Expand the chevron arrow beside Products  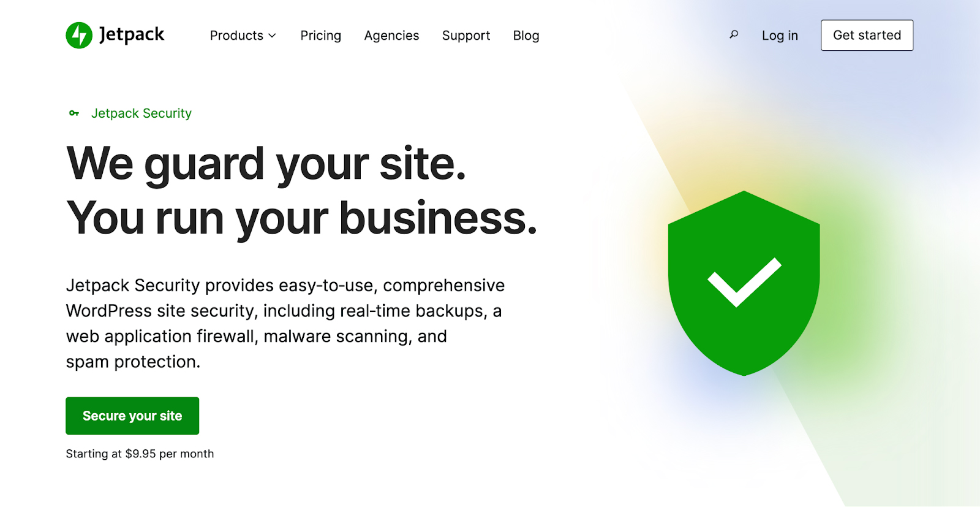pos(273,36)
